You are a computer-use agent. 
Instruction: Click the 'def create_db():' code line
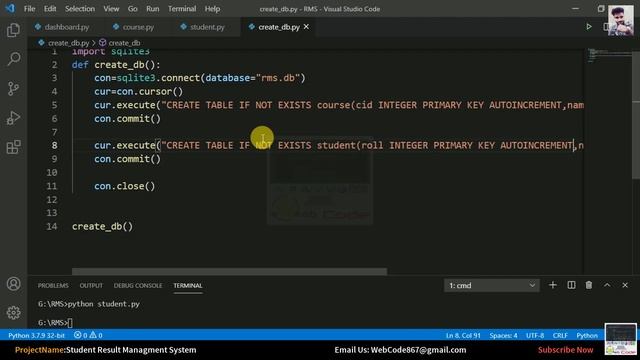116,65
